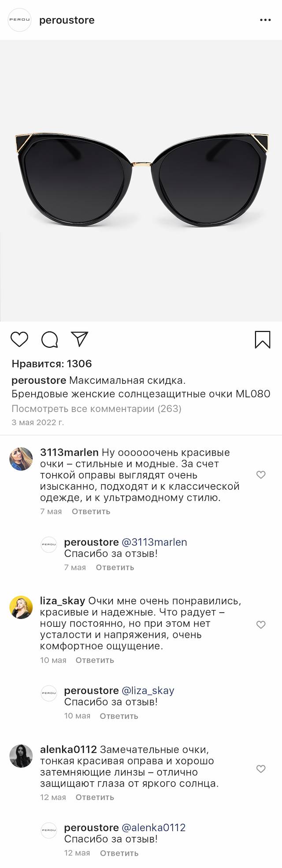Like liza_skay's comment

point(261,625)
